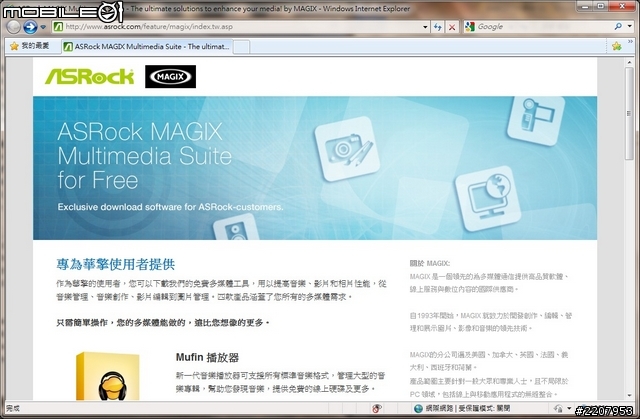Stop loading with the red X icon
Viewport: 640px width, 419px height.
click(x=452, y=27)
